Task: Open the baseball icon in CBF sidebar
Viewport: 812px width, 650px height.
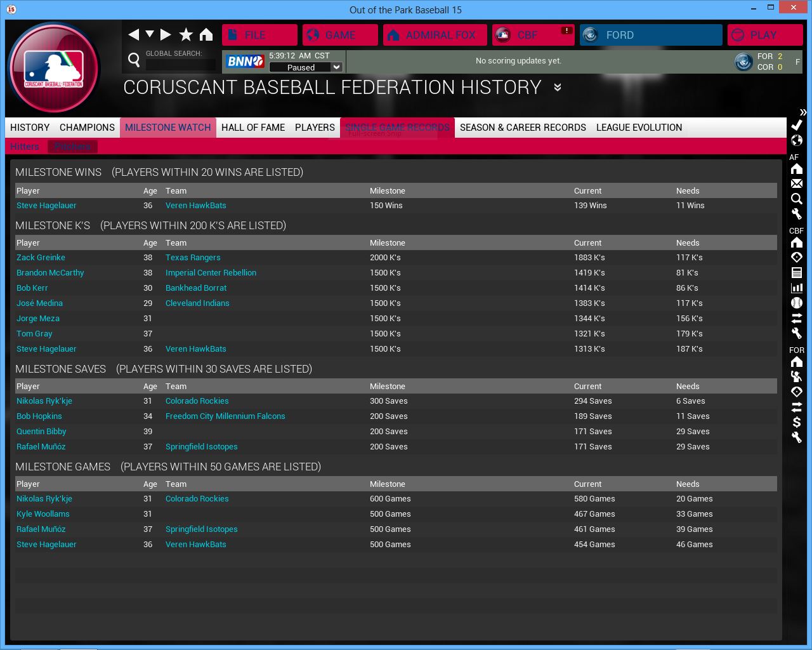Action: point(797,303)
